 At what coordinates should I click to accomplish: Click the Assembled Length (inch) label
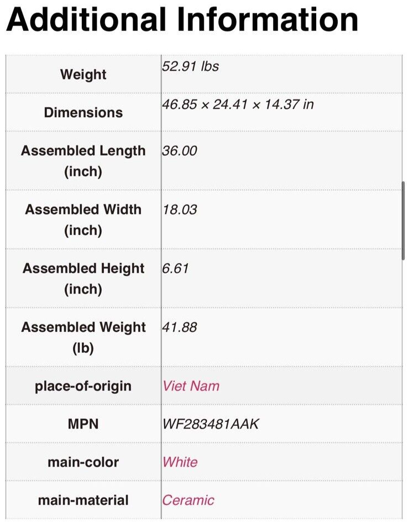[x=83, y=161]
